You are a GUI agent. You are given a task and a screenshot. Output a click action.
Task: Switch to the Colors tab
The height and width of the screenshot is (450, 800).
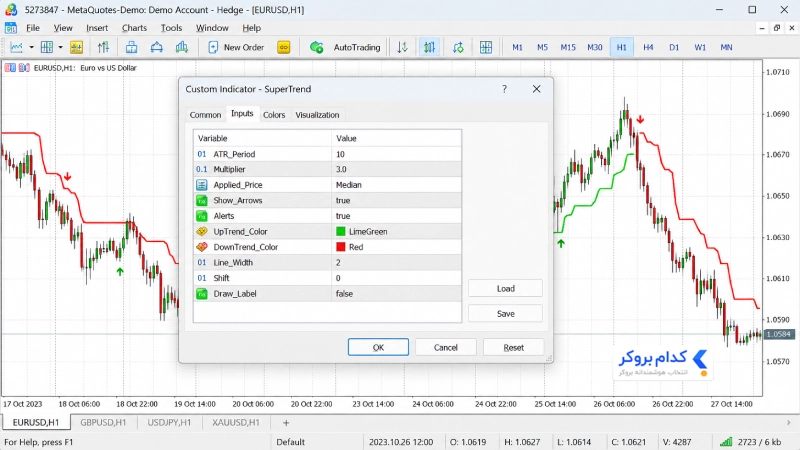point(274,115)
